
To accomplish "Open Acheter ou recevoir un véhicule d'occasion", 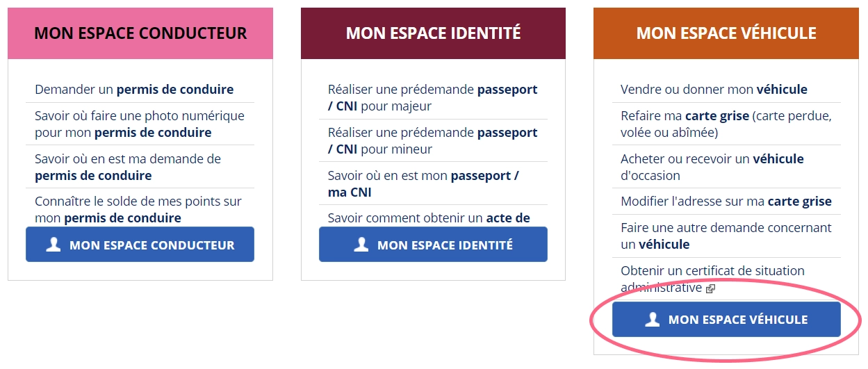I will [712, 167].
